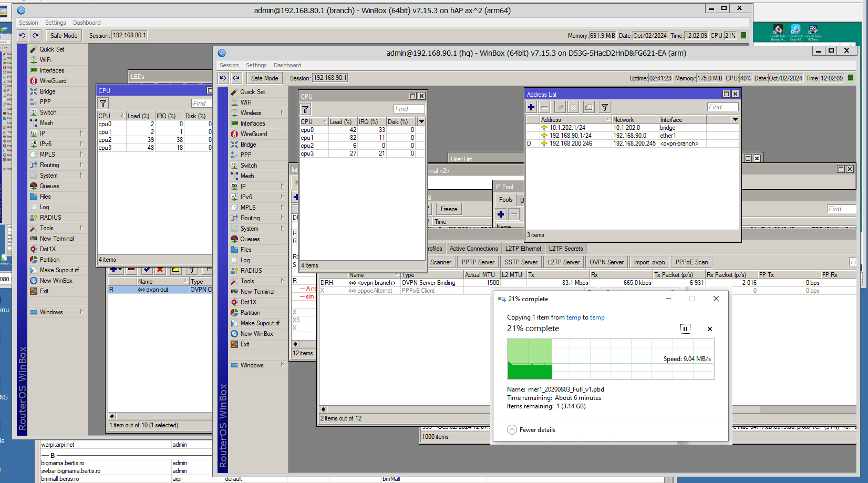This screenshot has width=868, height=483.
Task: Pause the file copy operation
Action: (x=685, y=329)
